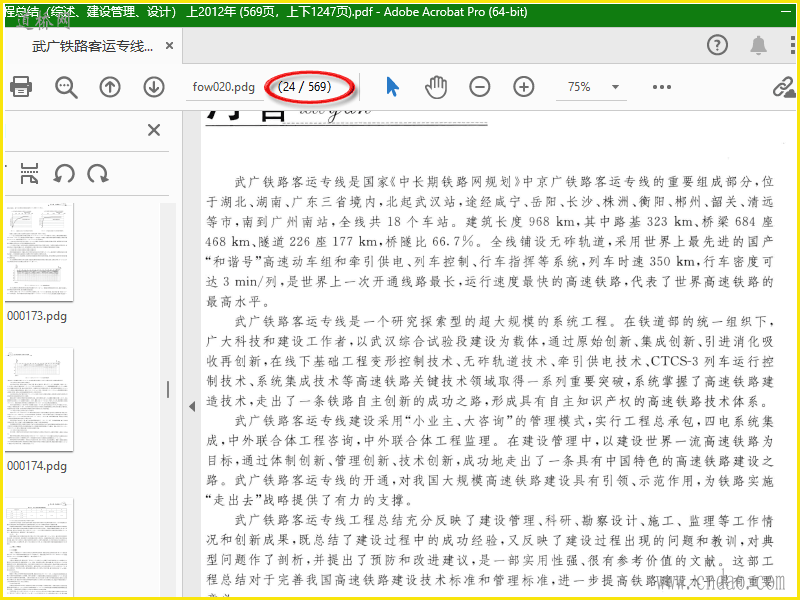Select the 000174.pdg page thumbnail
The height and width of the screenshot is (600, 800).
click(x=39, y=399)
